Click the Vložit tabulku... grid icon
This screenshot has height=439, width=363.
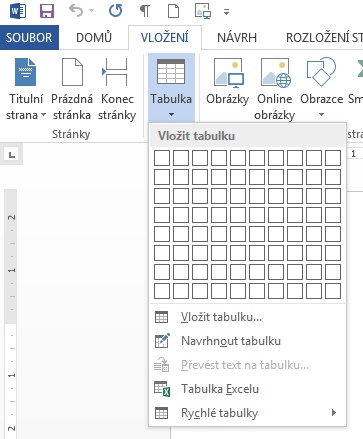pos(162,317)
